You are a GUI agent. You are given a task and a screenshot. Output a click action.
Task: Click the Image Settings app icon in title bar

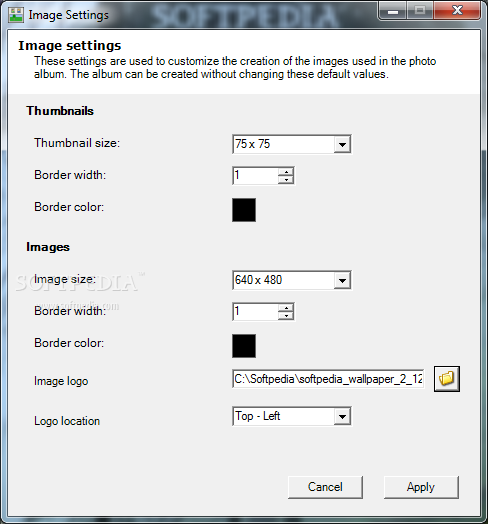pyautogui.click(x=16, y=15)
